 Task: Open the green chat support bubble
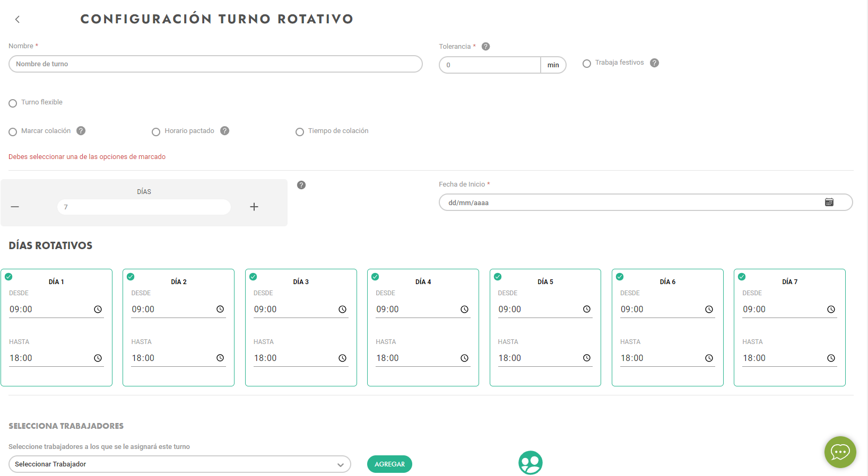coord(840,452)
